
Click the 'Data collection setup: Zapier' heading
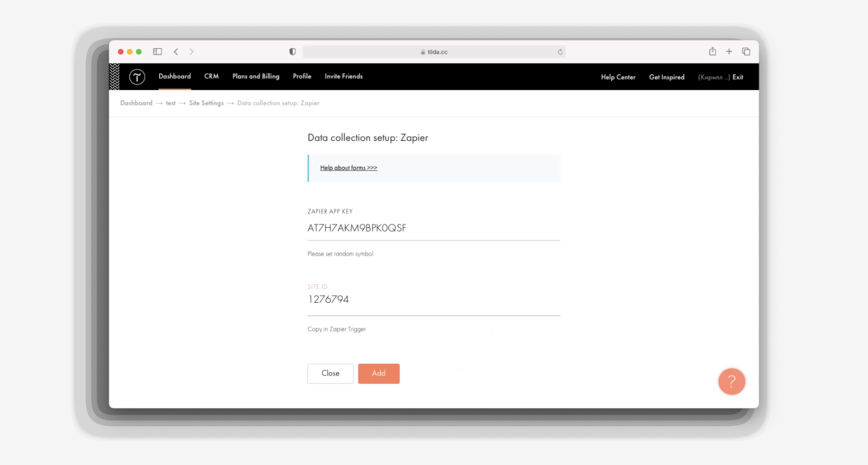(368, 138)
